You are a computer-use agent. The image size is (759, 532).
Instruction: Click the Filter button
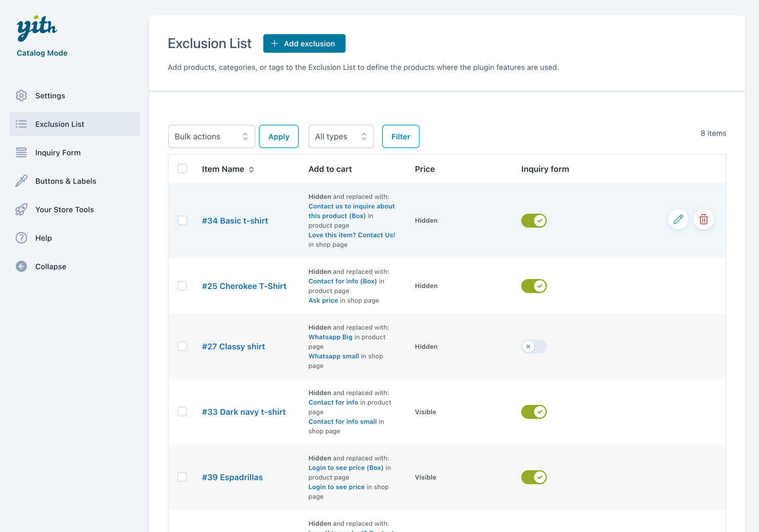(x=400, y=137)
